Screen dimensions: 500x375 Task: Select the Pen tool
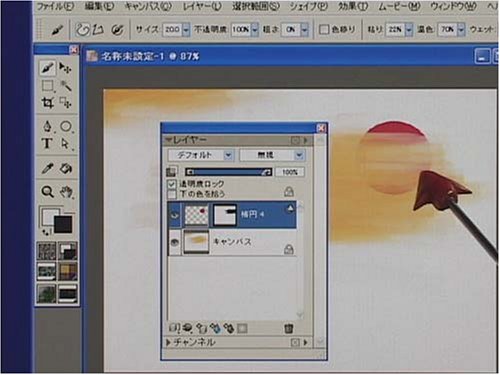tap(47, 126)
